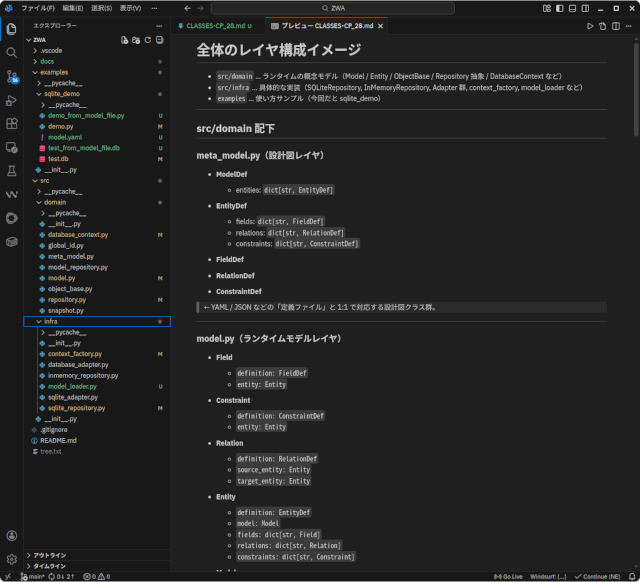The height and width of the screenshot is (582, 640).
Task: Click the New File icon in explorer
Action: [124, 40]
